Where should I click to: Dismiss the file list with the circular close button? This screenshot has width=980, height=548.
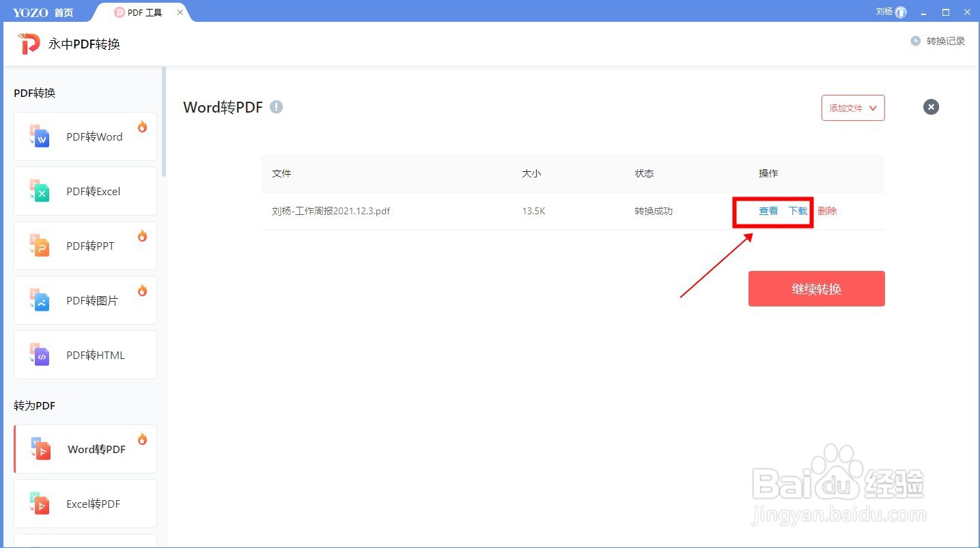931,106
